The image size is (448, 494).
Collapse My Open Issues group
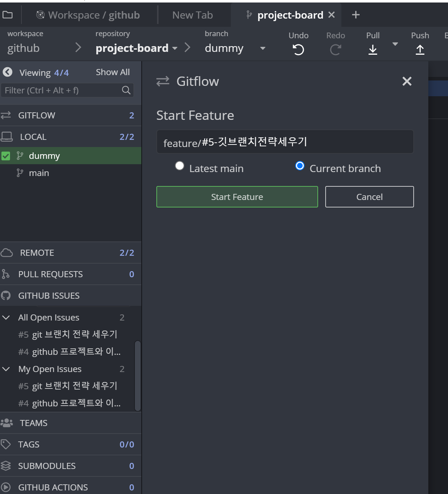coord(6,369)
